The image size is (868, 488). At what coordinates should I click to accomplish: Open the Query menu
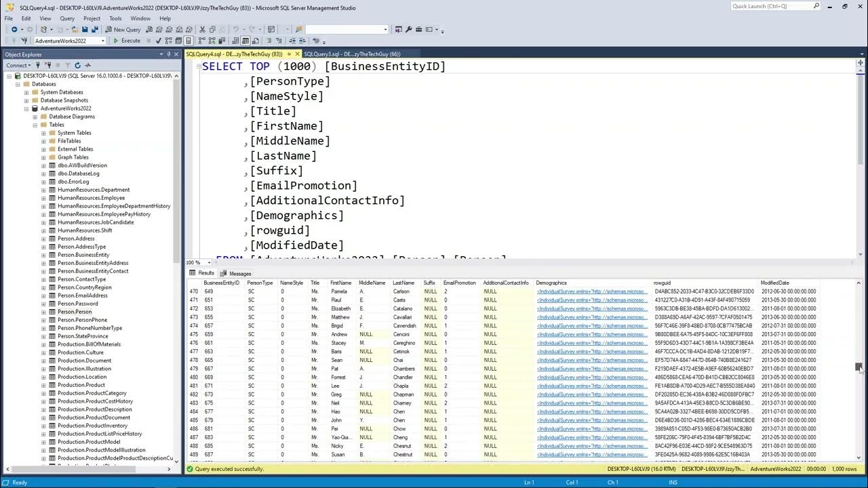tap(67, 18)
